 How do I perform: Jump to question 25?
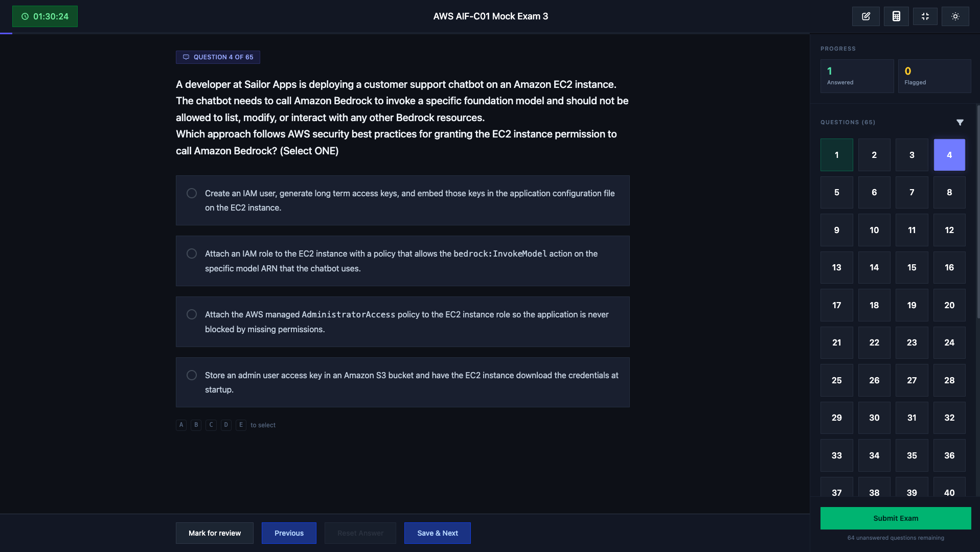(x=837, y=380)
